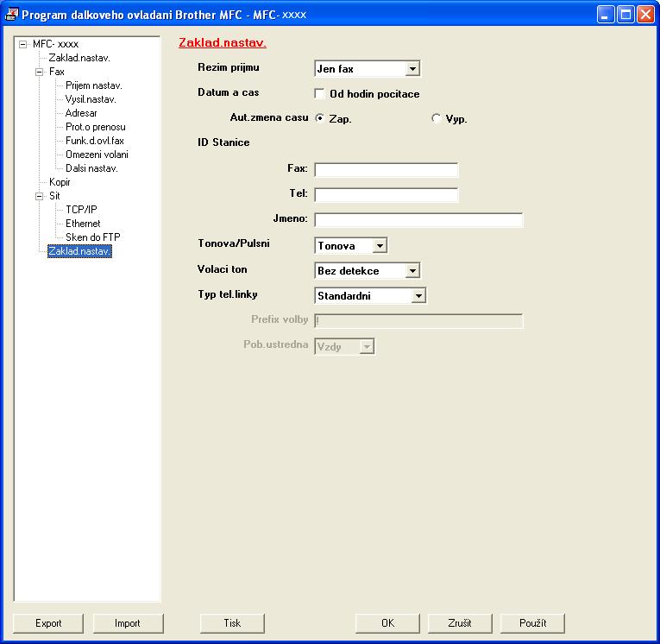Open the Rezim prijmu dropdown
The image size is (660, 644).
[x=412, y=69]
